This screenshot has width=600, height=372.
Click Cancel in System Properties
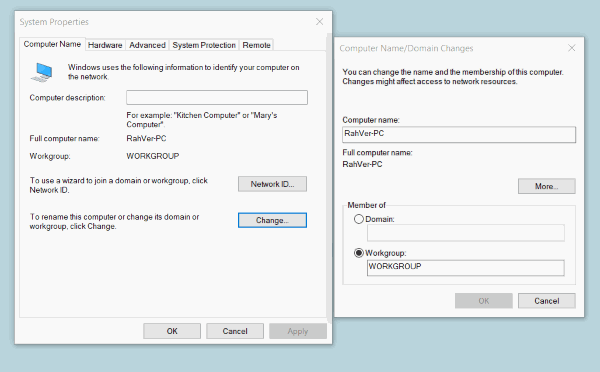[235, 331]
